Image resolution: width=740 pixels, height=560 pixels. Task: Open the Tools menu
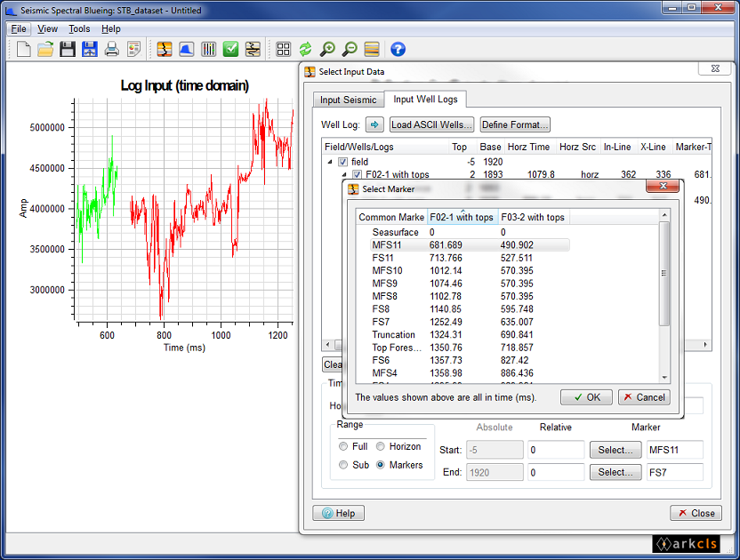click(x=79, y=28)
